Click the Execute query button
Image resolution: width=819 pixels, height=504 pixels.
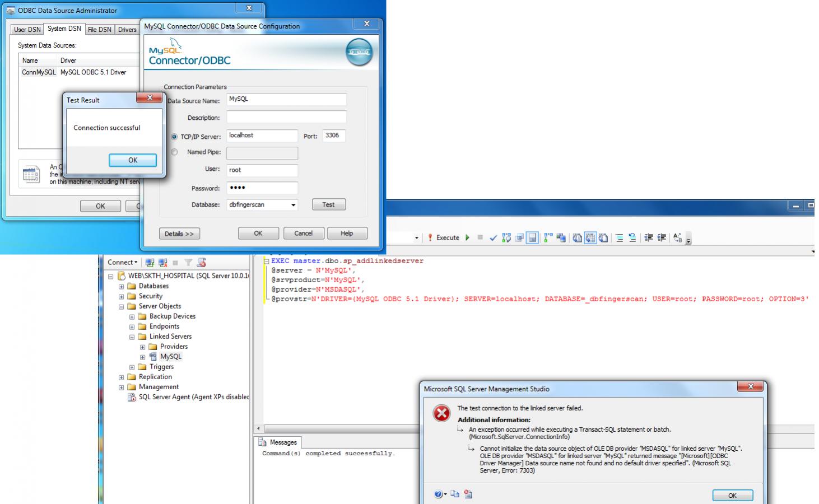(443, 237)
